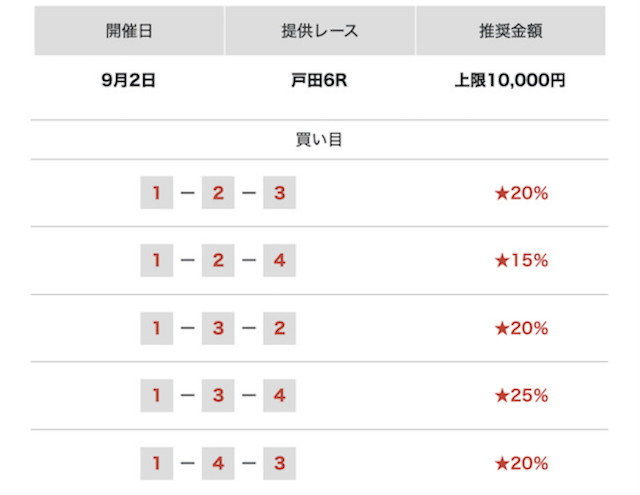Click the 推奨金額 header cell
640x495 pixels.
point(509,31)
